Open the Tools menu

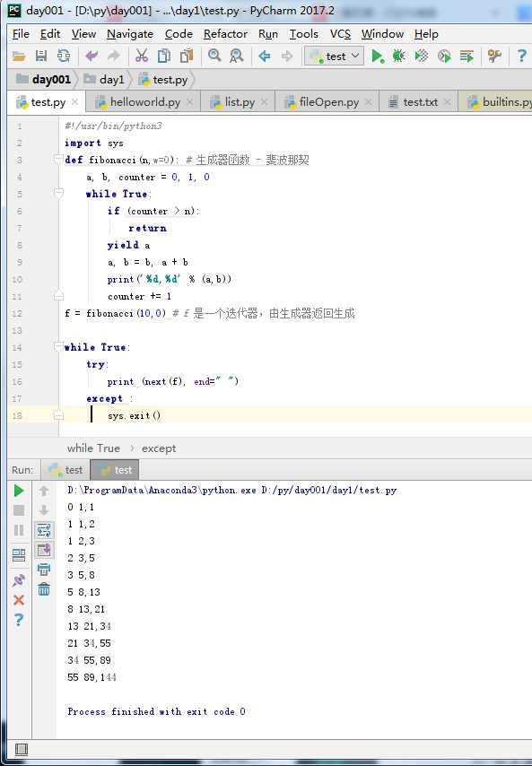[x=303, y=34]
